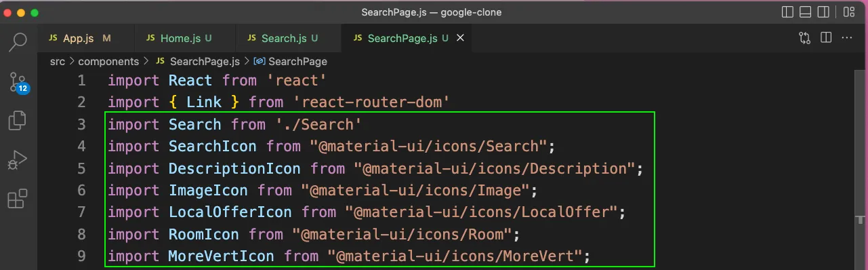Click line number 9 in gutter
868x270 pixels.
[81, 256]
